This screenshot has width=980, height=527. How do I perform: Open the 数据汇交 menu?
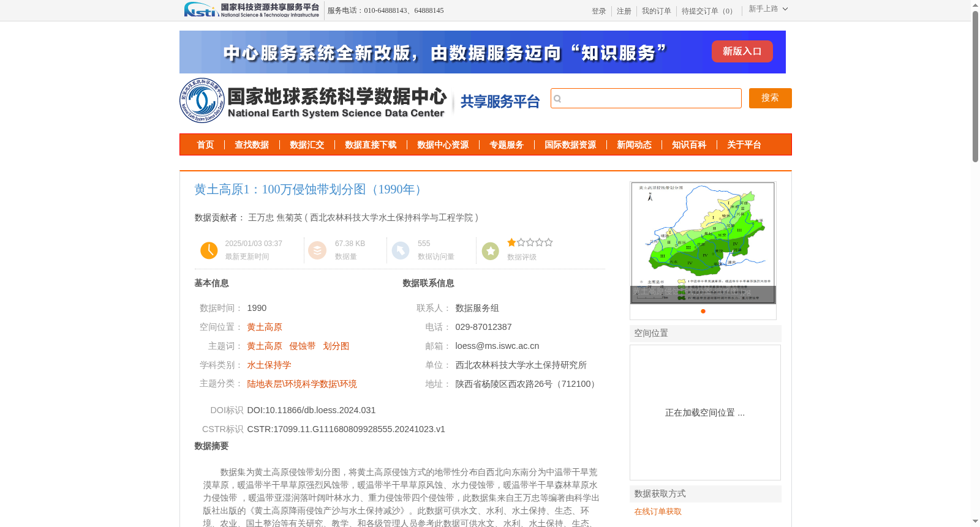pyautogui.click(x=307, y=145)
